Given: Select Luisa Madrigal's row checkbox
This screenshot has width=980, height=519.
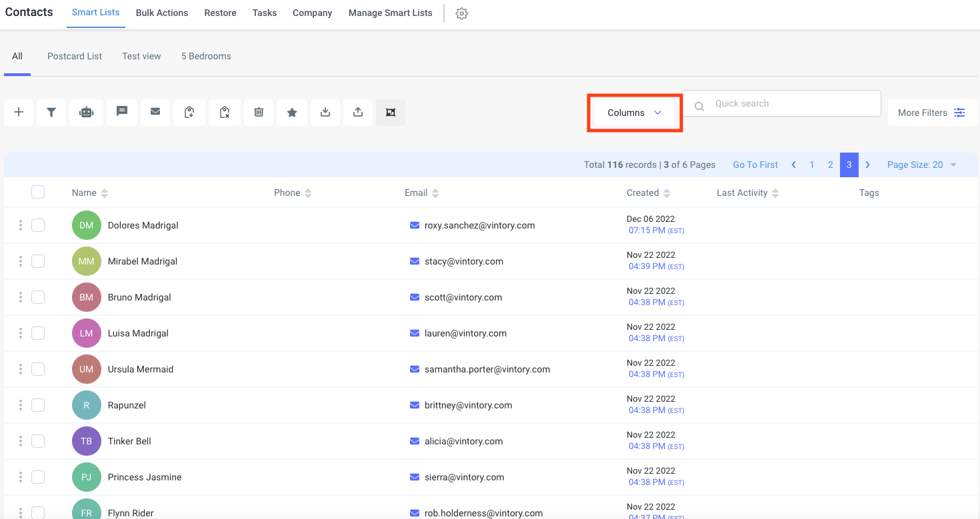Looking at the screenshot, I should point(38,333).
